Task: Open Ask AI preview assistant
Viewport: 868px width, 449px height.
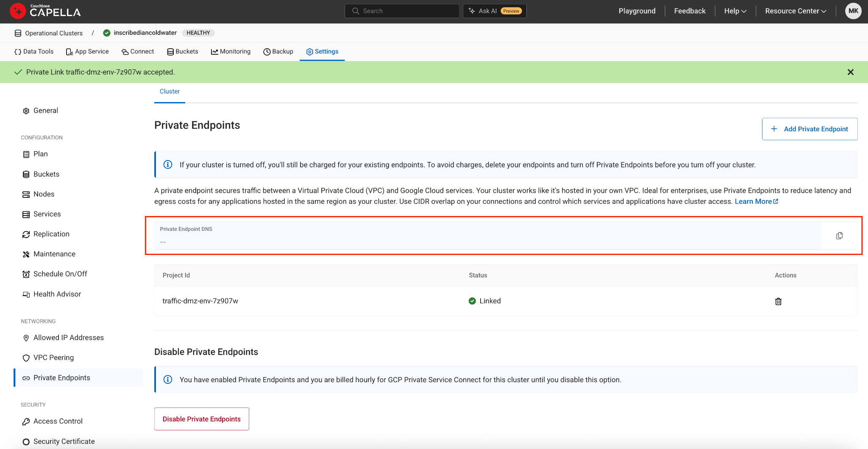Action: (495, 11)
